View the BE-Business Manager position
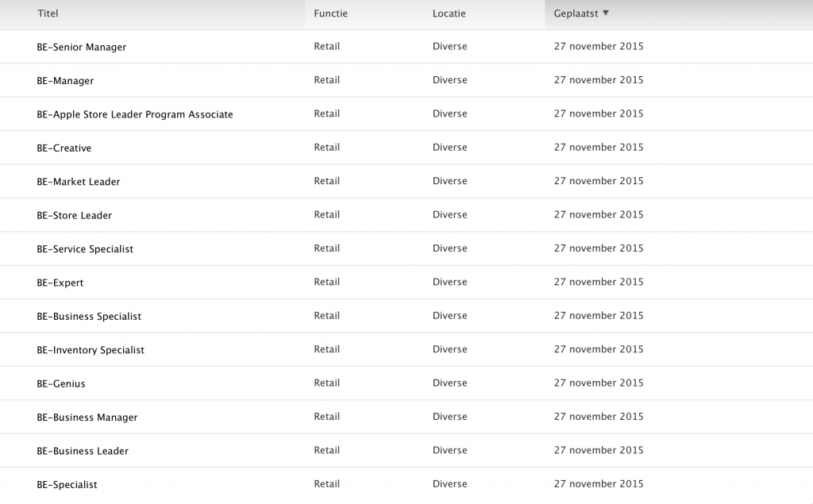This screenshot has height=504, width=813. coord(87,417)
